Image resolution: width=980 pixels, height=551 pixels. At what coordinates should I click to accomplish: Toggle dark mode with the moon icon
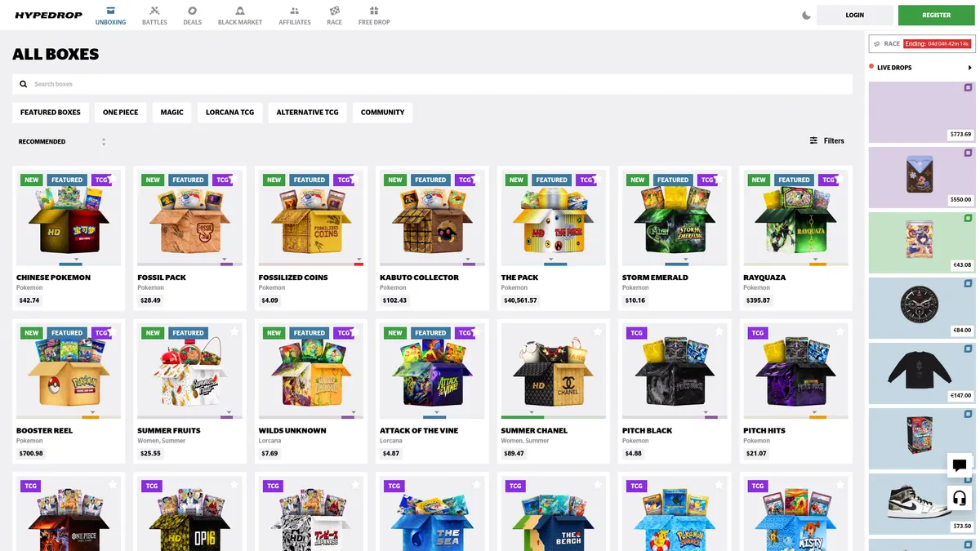coord(806,15)
